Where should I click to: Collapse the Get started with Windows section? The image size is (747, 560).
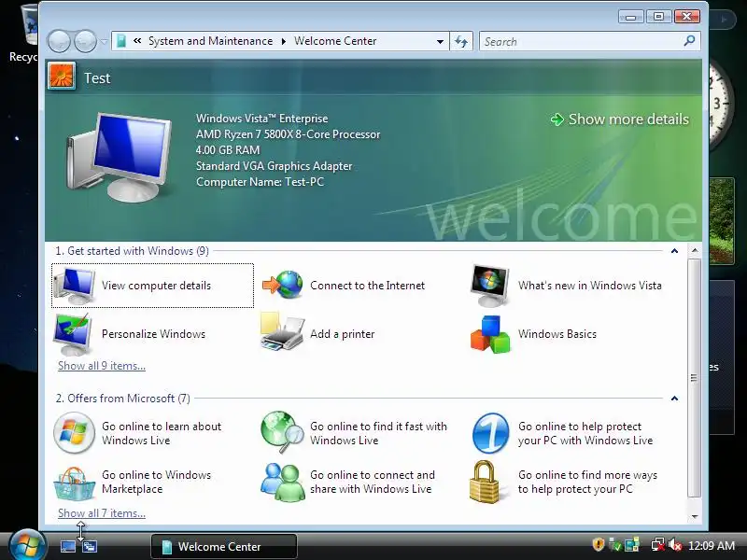[x=674, y=251]
